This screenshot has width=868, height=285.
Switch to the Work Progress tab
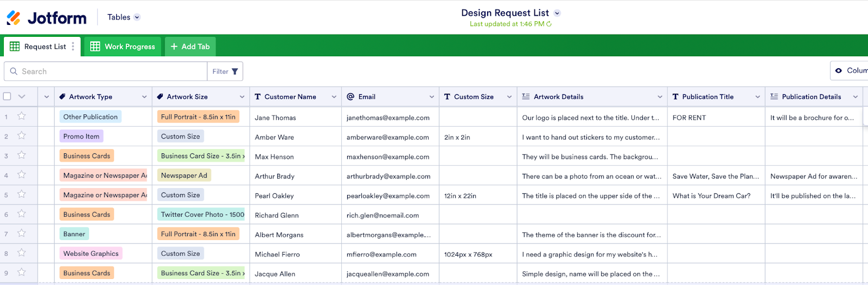123,47
